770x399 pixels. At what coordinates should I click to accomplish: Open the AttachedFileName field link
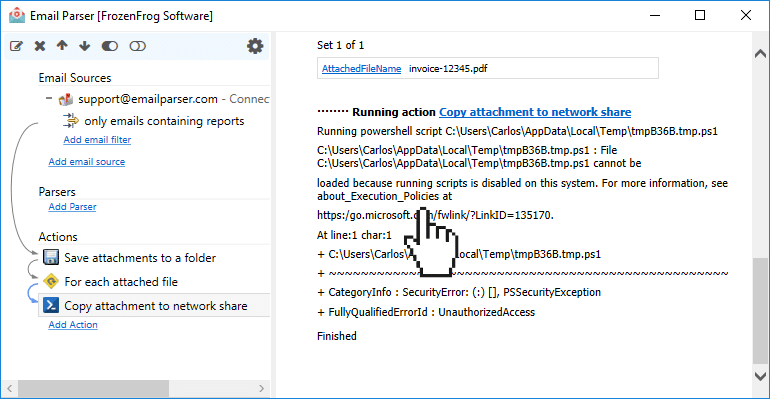click(x=361, y=69)
